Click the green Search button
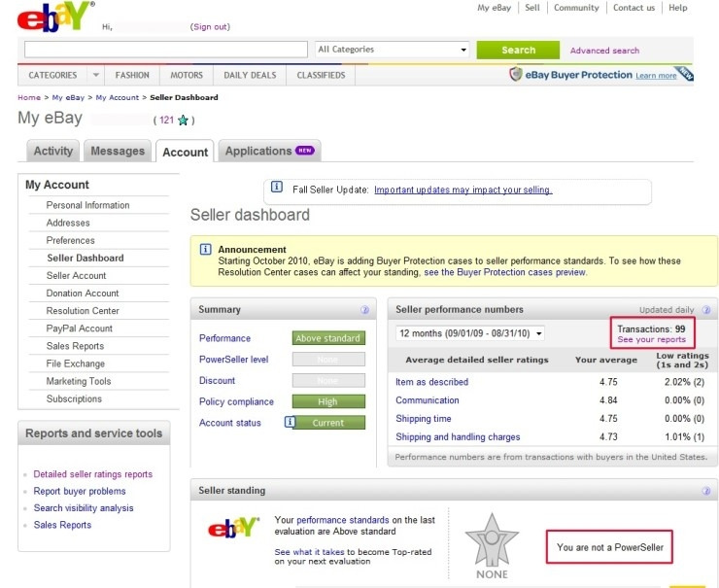This screenshot has height=588, width=719. pos(518,50)
